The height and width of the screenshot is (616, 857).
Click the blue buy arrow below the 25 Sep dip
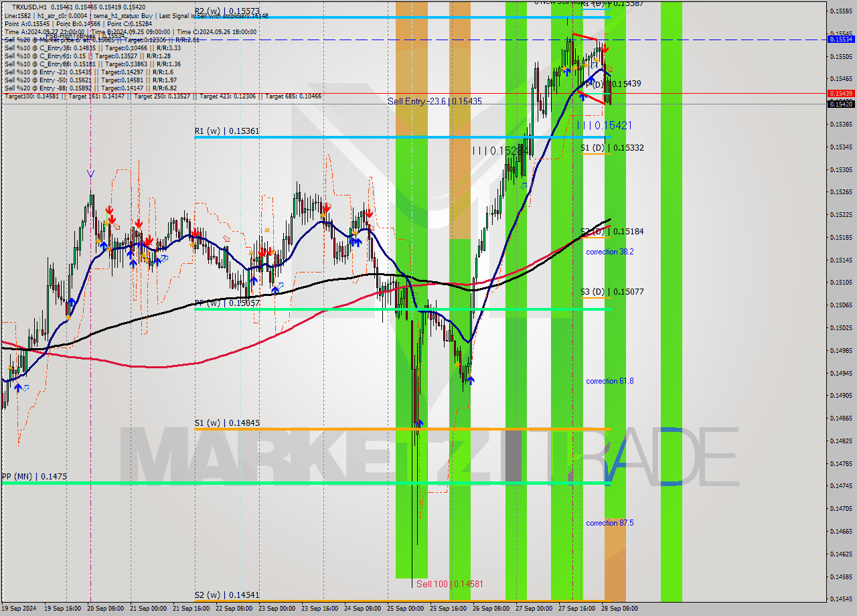(471, 380)
